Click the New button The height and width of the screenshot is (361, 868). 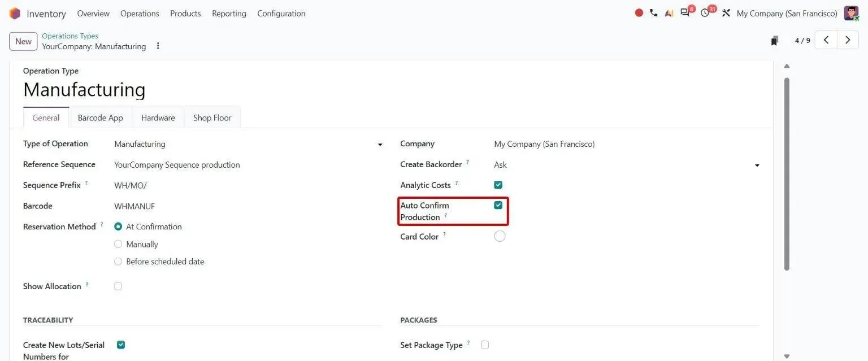[23, 41]
